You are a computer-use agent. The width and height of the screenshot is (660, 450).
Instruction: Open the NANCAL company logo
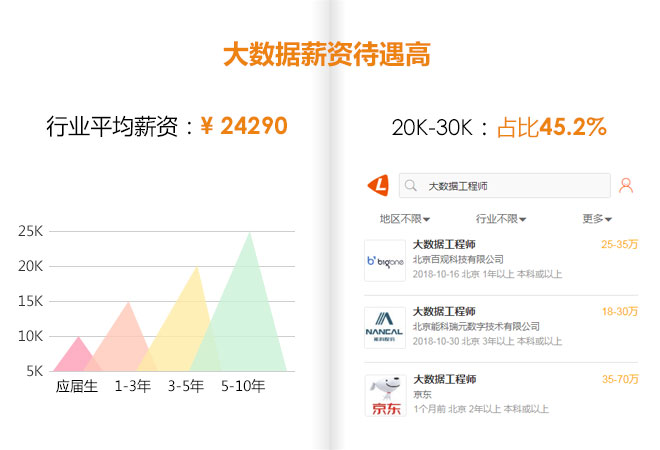pyautogui.click(x=385, y=327)
